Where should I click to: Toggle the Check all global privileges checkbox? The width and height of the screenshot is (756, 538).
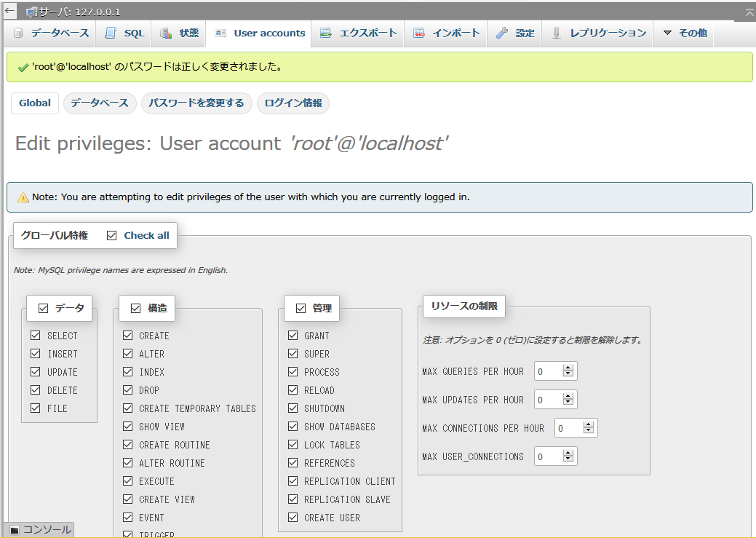click(x=112, y=235)
